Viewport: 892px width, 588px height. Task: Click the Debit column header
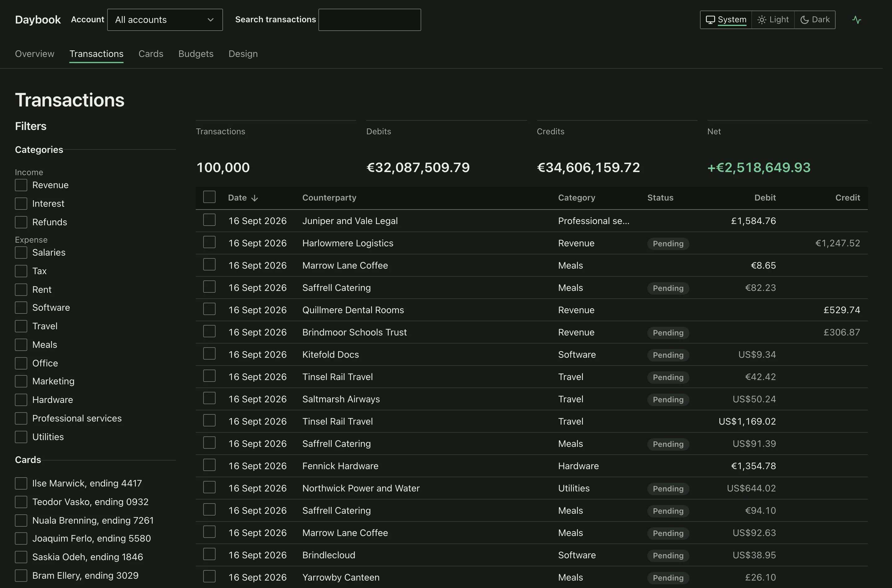(x=765, y=198)
